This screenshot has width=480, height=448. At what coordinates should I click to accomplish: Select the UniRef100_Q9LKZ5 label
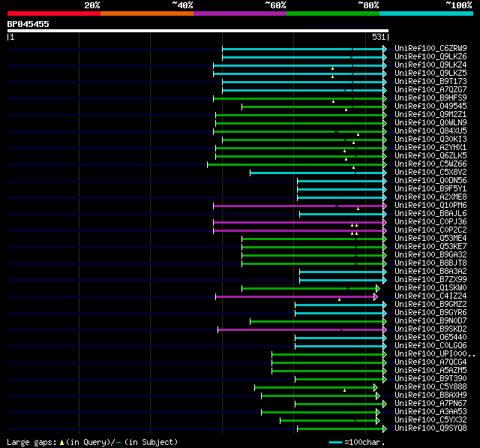tap(430, 74)
